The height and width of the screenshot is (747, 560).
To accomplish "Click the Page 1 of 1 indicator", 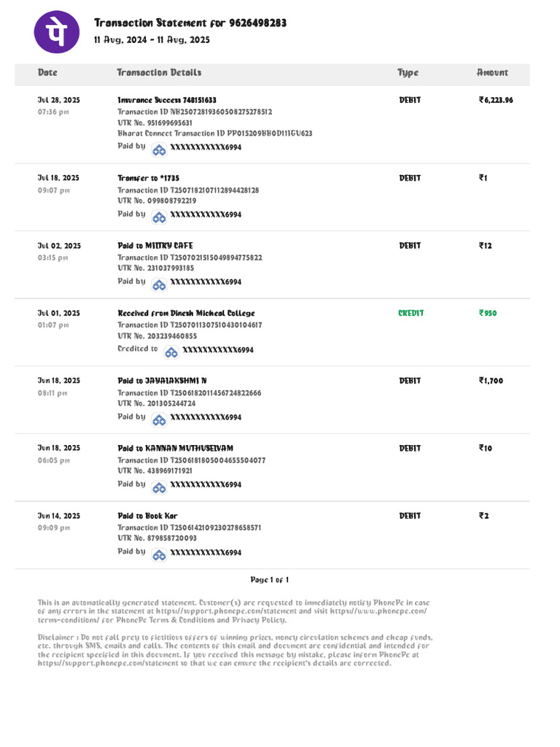I will [x=270, y=580].
